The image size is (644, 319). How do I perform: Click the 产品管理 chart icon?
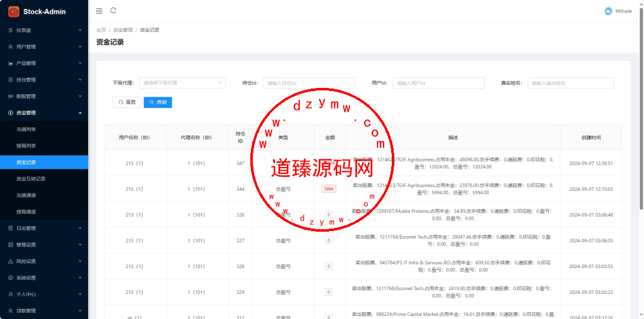coord(11,63)
